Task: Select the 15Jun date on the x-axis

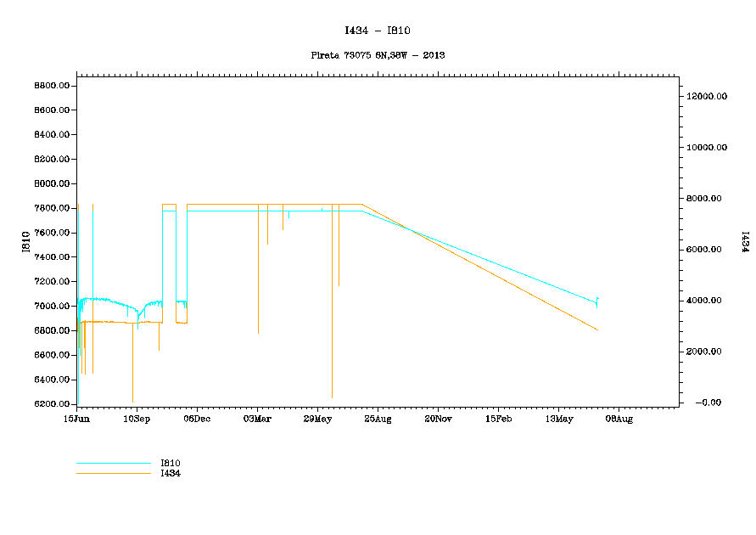Action: 76,419
